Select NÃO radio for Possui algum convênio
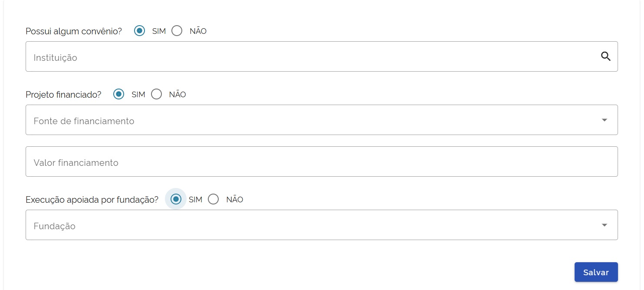This screenshot has width=644, height=290. (x=177, y=31)
